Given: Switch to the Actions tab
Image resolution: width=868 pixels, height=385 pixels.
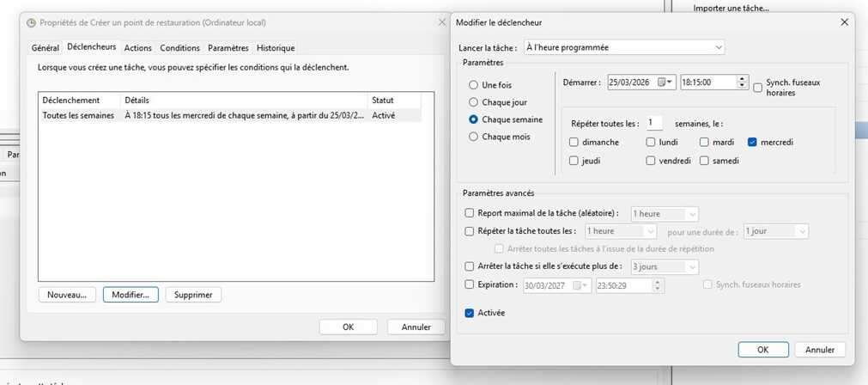Looking at the screenshot, I should click(x=137, y=48).
